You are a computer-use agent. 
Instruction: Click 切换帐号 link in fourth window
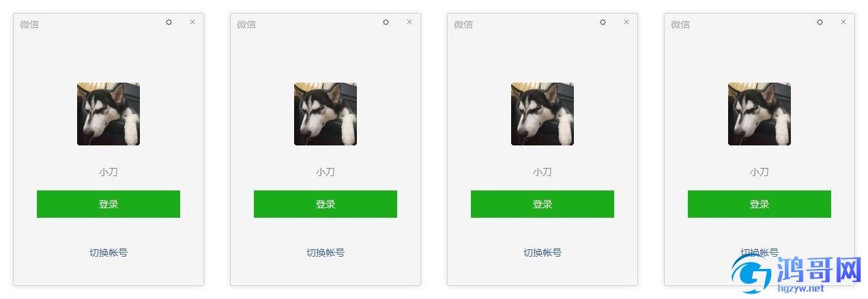759,253
